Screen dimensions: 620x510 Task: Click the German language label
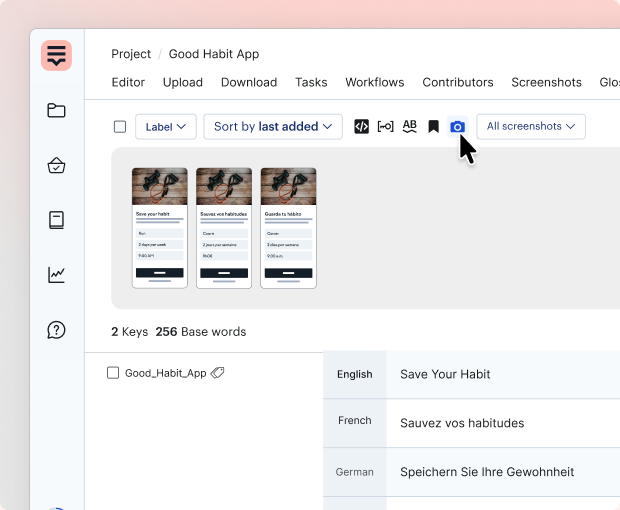click(355, 472)
